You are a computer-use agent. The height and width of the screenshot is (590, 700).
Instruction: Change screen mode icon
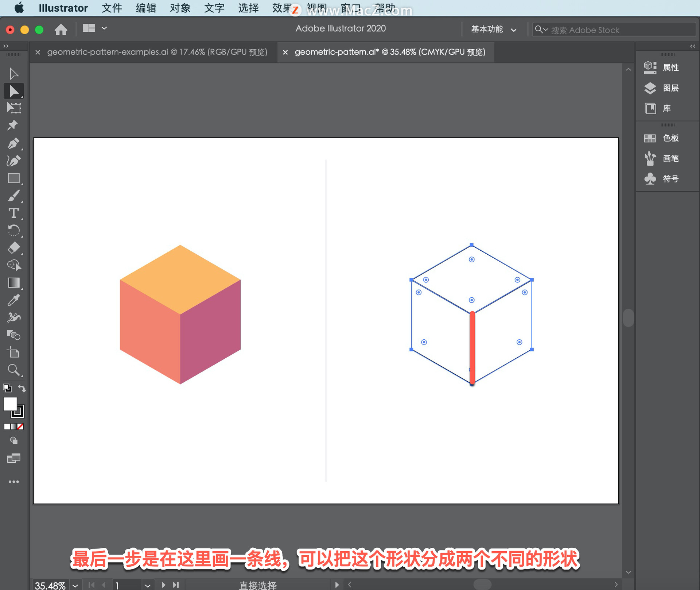(13, 458)
